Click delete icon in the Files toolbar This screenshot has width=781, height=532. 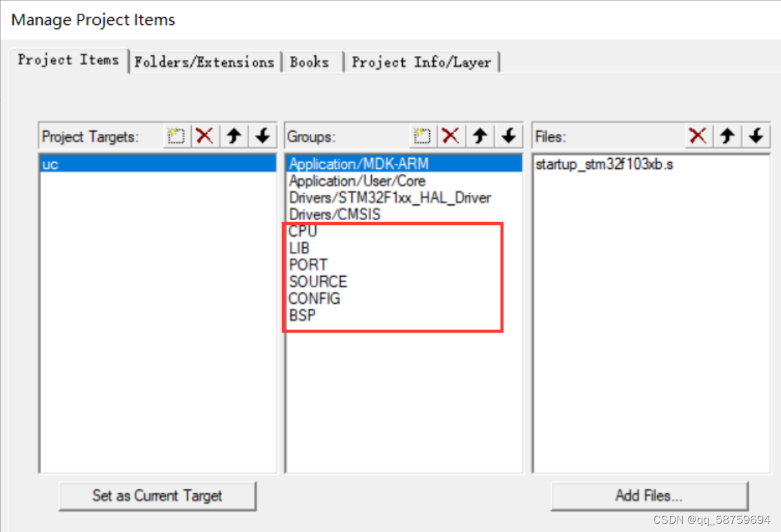tap(698, 136)
